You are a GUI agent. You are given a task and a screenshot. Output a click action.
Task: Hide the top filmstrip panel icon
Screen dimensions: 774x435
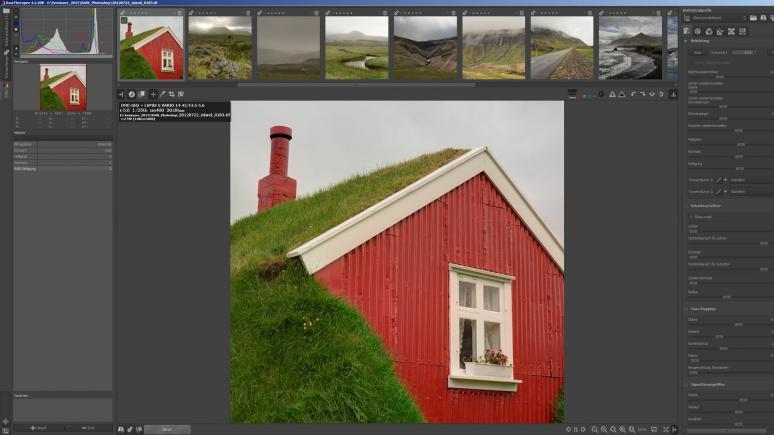coord(673,94)
